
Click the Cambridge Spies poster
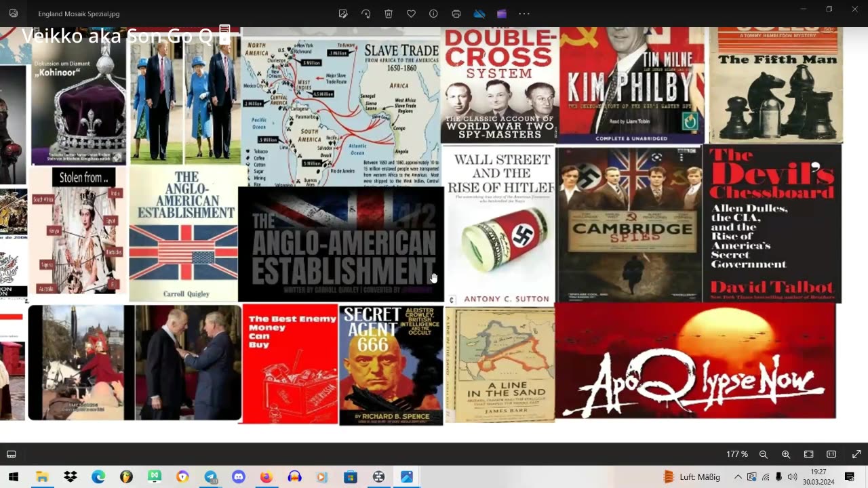629,224
